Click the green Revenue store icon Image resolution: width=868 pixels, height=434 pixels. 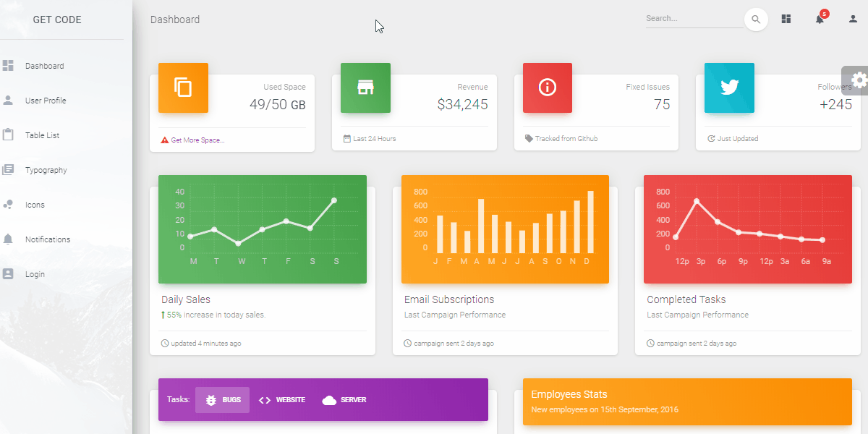[365, 88]
